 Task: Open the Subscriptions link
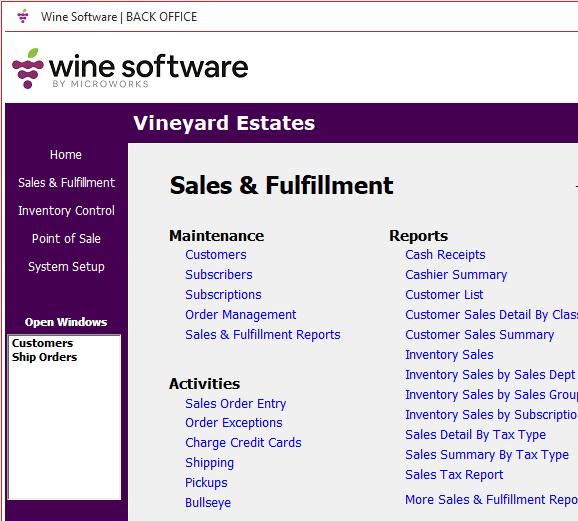tap(223, 295)
